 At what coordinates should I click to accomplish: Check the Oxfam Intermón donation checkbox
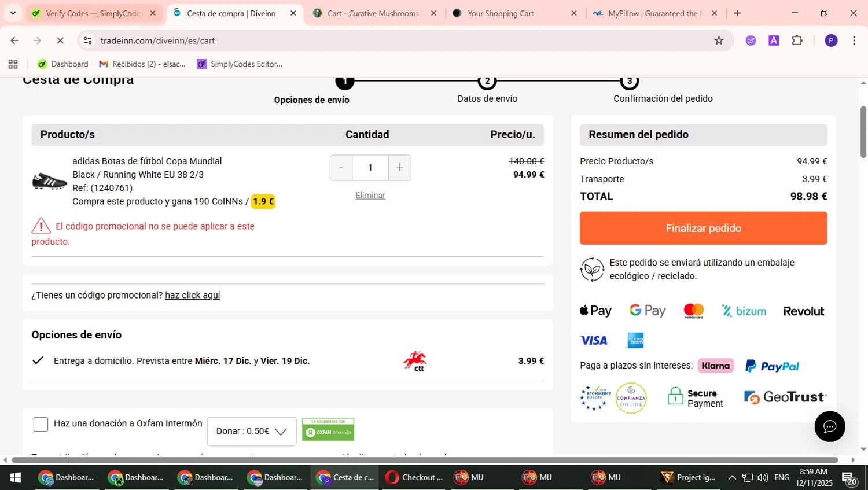[41, 424]
